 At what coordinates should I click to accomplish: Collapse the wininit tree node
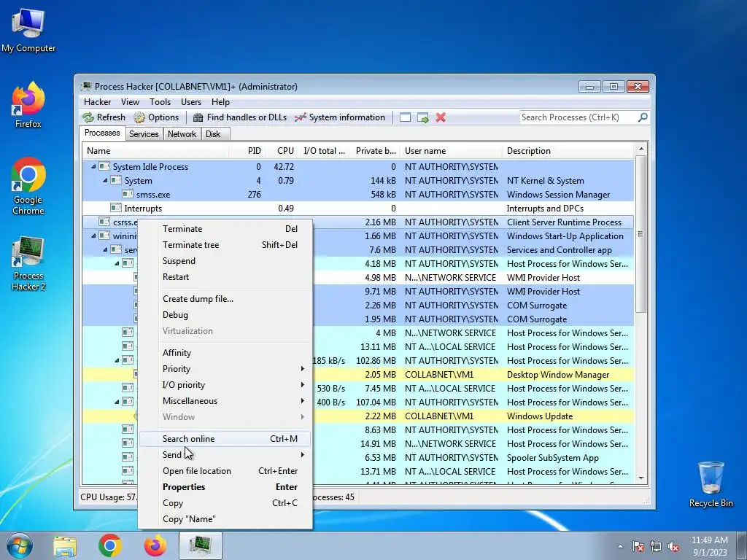click(93, 236)
